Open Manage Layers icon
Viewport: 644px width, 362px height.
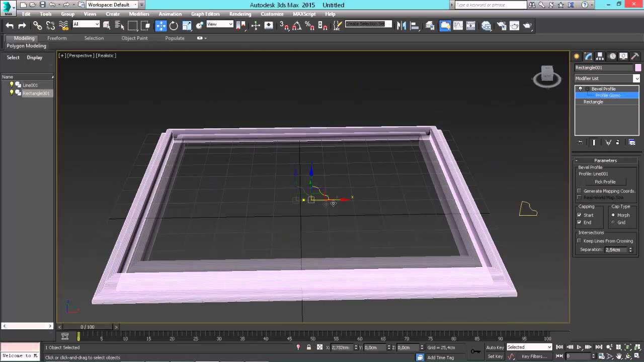430,26
